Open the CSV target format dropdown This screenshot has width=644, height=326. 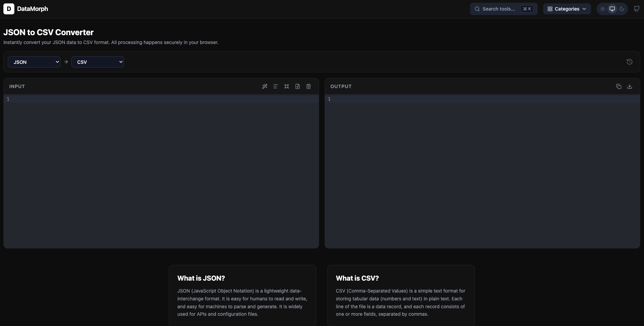[98, 62]
